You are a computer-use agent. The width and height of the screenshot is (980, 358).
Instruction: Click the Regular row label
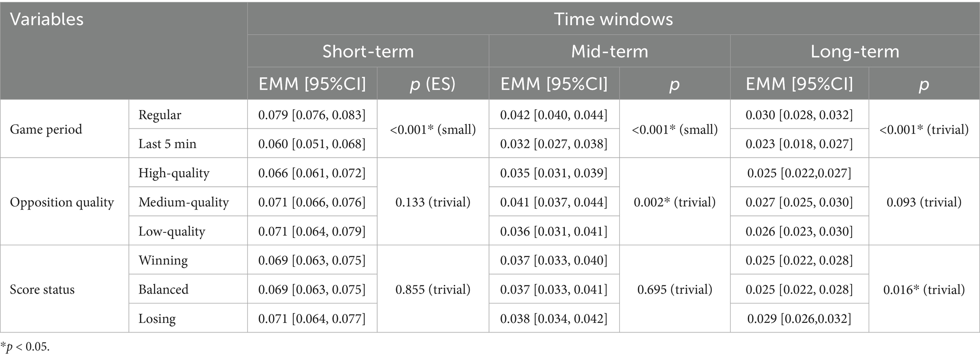160,115
